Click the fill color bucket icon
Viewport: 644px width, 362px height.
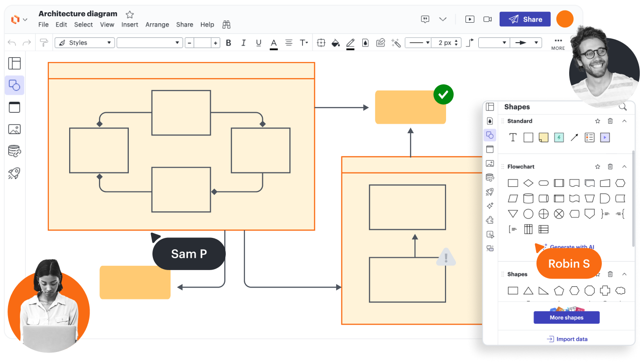(335, 43)
